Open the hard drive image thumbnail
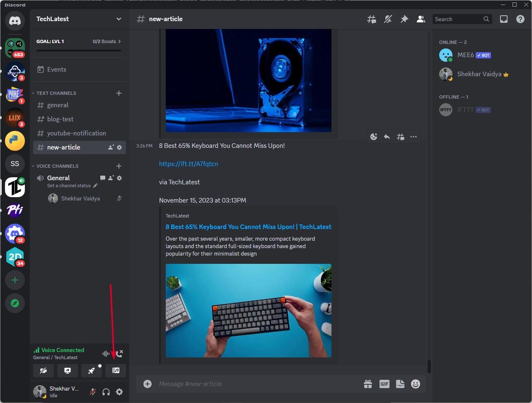 coord(249,80)
